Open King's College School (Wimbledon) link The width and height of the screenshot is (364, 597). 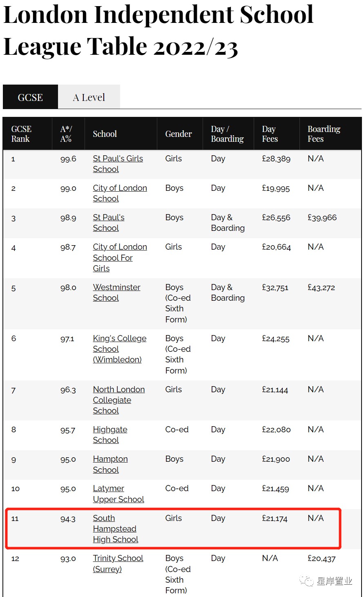[119, 349]
